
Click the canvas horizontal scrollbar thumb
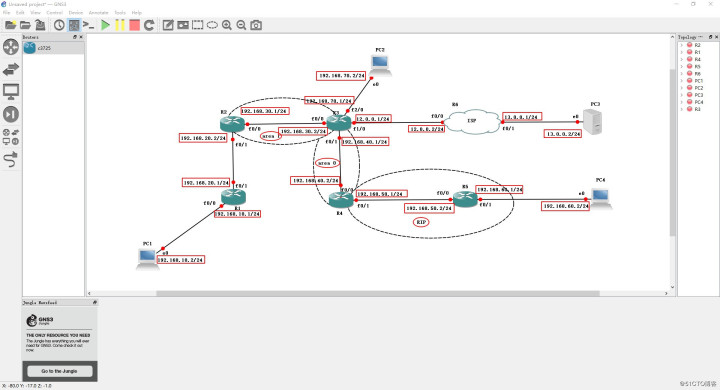tap(377, 293)
